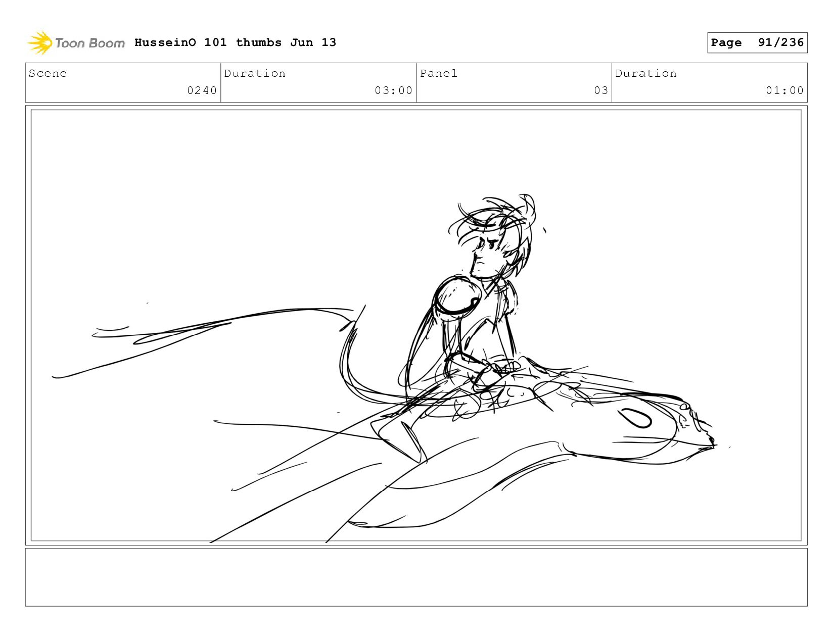This screenshot has width=834, height=644.
Task: Click the panel duration value '01:00'
Action: click(784, 90)
